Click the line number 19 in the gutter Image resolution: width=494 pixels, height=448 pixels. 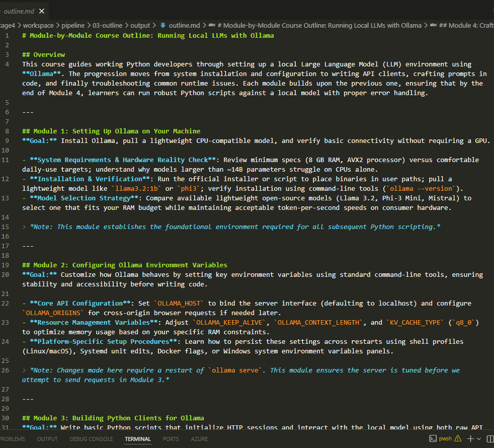click(x=5, y=265)
